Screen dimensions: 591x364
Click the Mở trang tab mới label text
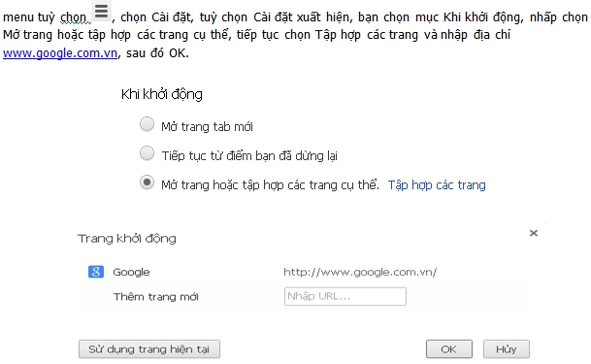tap(207, 127)
